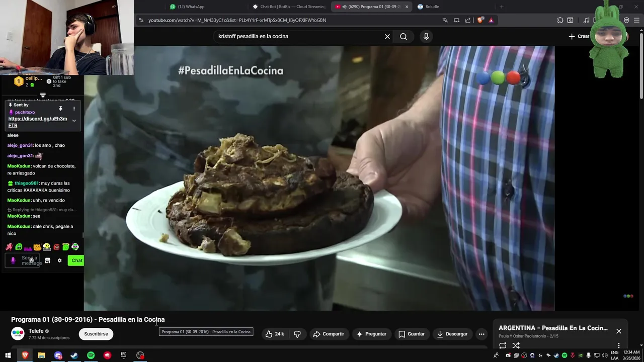Open Brave browser from taskbar
The image size is (644, 362).
[25, 355]
